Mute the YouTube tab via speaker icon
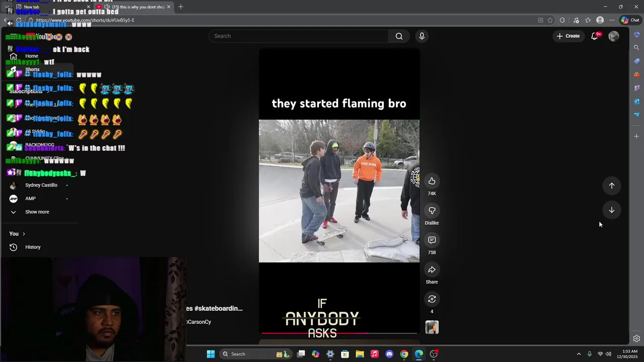 pos(107,7)
